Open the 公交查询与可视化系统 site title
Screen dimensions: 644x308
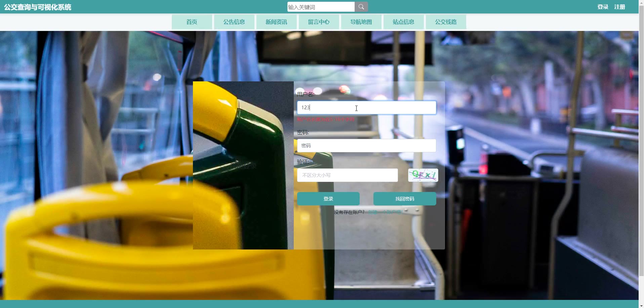(x=38, y=7)
